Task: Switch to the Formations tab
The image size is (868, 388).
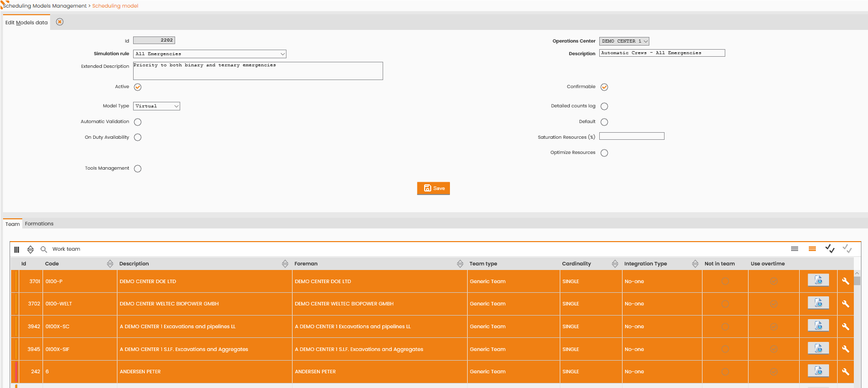Action: [39, 224]
